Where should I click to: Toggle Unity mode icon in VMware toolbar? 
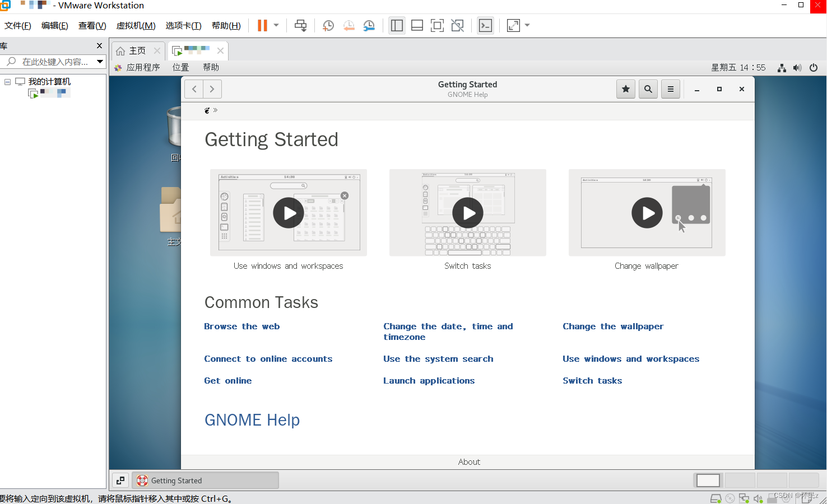(x=457, y=25)
